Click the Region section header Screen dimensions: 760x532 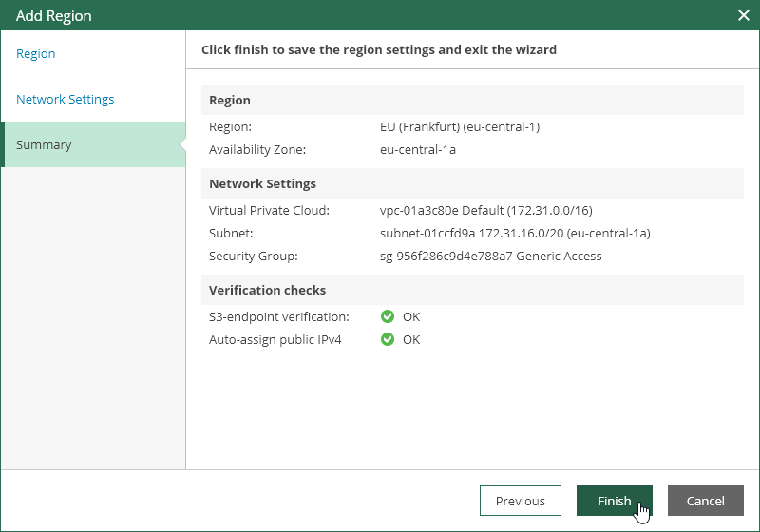point(230,100)
